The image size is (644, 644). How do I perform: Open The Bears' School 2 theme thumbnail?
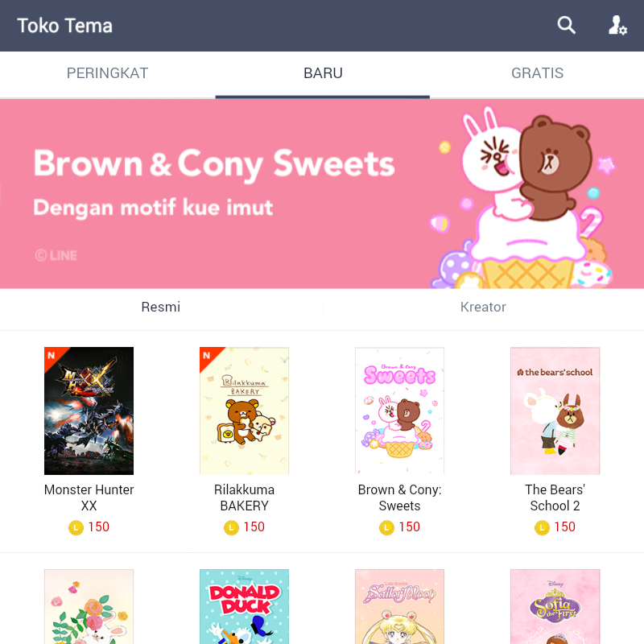tap(555, 411)
